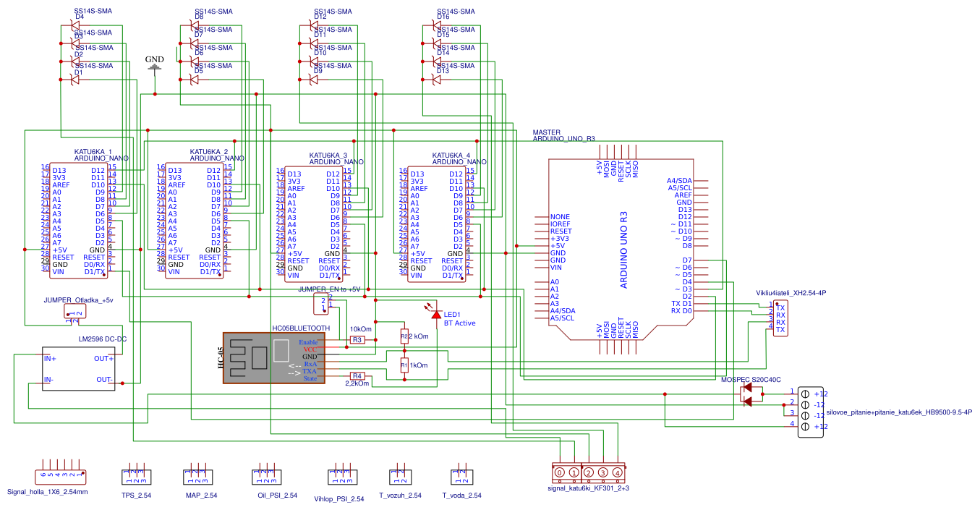Click the State pin label on HC-05

pyautogui.click(x=310, y=378)
